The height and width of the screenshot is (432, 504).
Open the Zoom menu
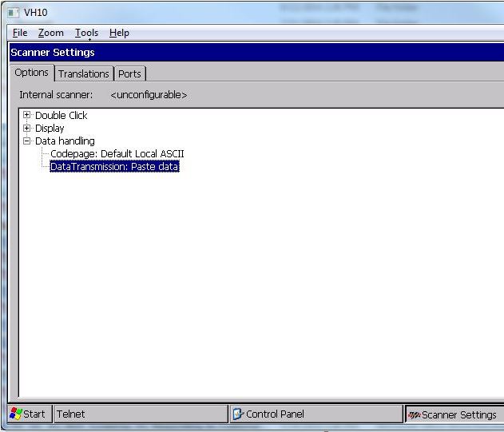click(x=50, y=33)
